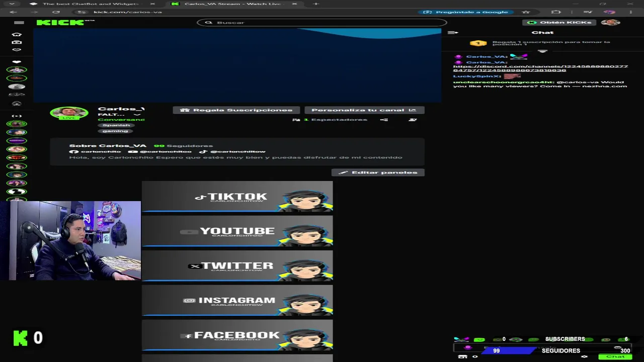Click the YOUTUBE panel banner
The width and height of the screenshot is (644, 362).
pyautogui.click(x=237, y=231)
